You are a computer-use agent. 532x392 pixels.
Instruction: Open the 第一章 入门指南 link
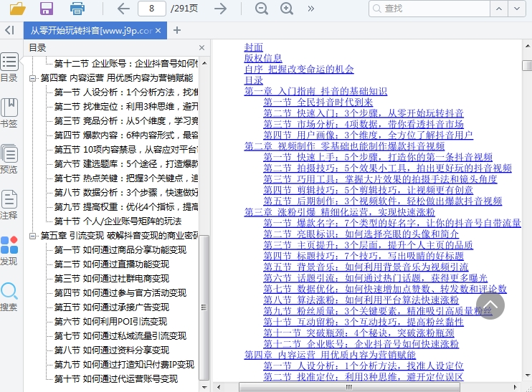click(x=315, y=91)
